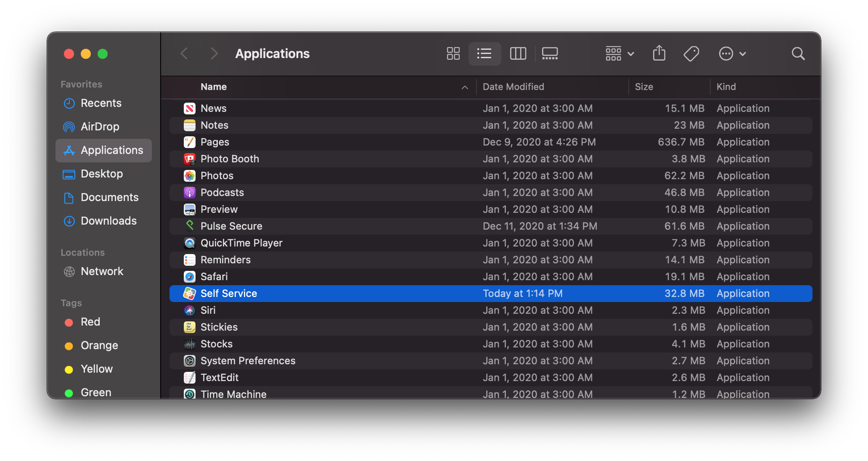Select the Siri app icon
The width and height of the screenshot is (868, 461).
pos(190,310)
